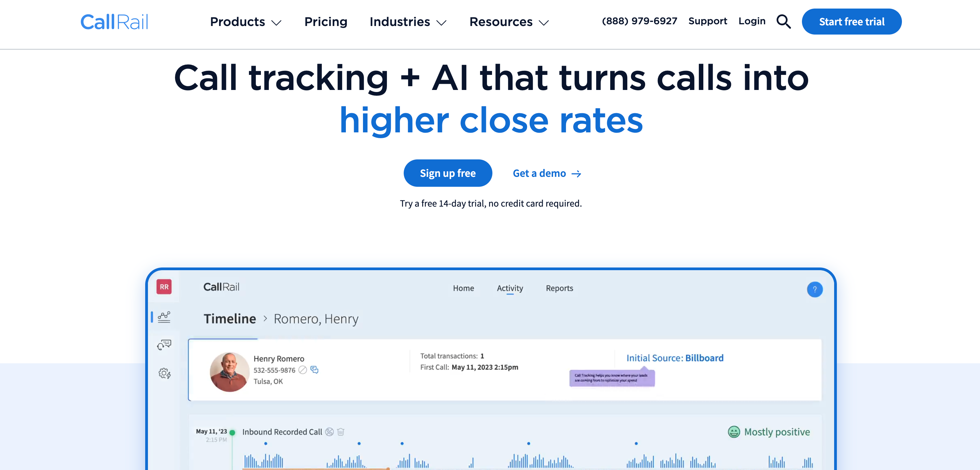Click the circular icon after Inbound Recorded Call
980x470 pixels.
click(x=329, y=432)
